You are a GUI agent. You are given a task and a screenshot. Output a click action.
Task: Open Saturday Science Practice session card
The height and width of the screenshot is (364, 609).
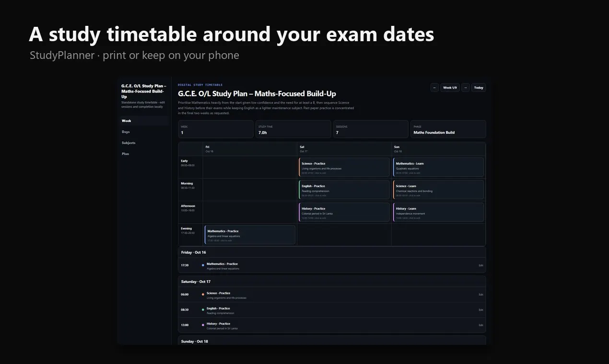pyautogui.click(x=344, y=167)
